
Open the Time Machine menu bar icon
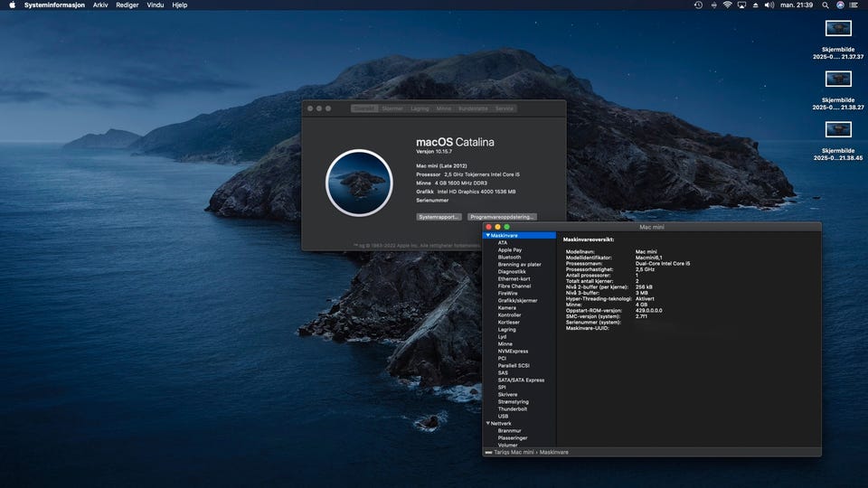[698, 5]
